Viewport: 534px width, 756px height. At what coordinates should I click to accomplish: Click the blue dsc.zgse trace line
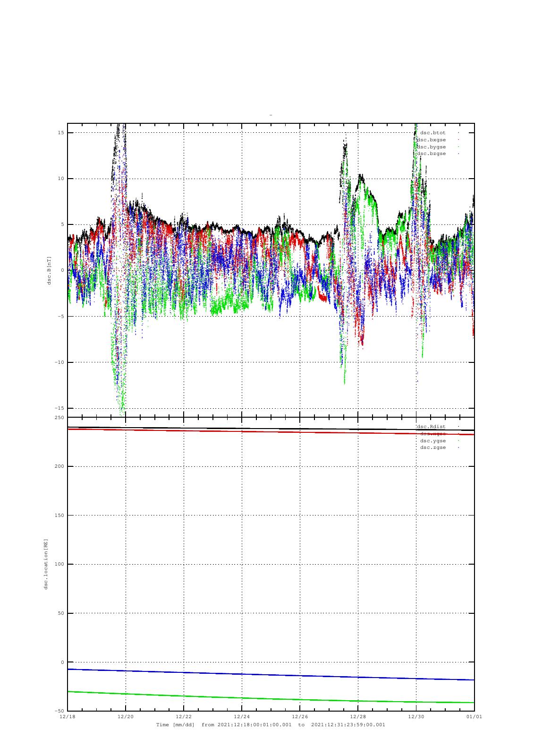(x=271, y=675)
